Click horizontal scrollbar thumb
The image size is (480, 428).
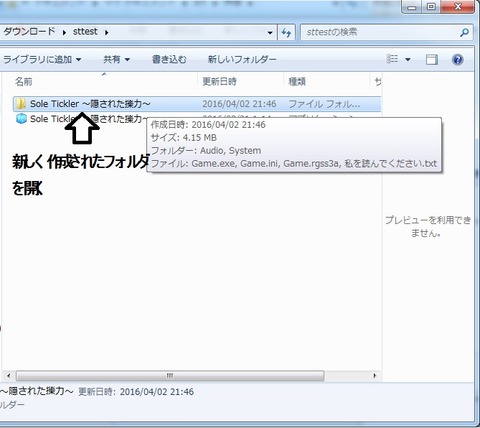point(170,376)
